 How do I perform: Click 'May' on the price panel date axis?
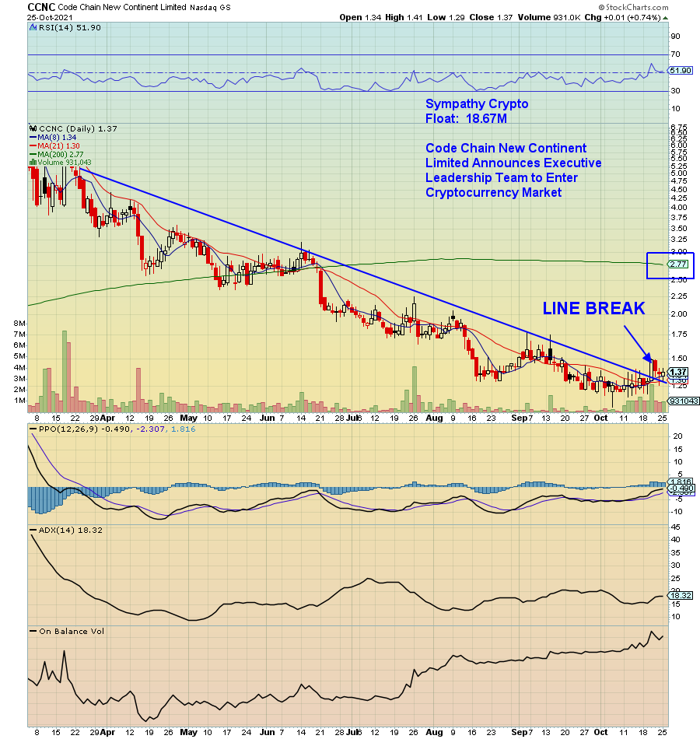pyautogui.click(x=188, y=418)
